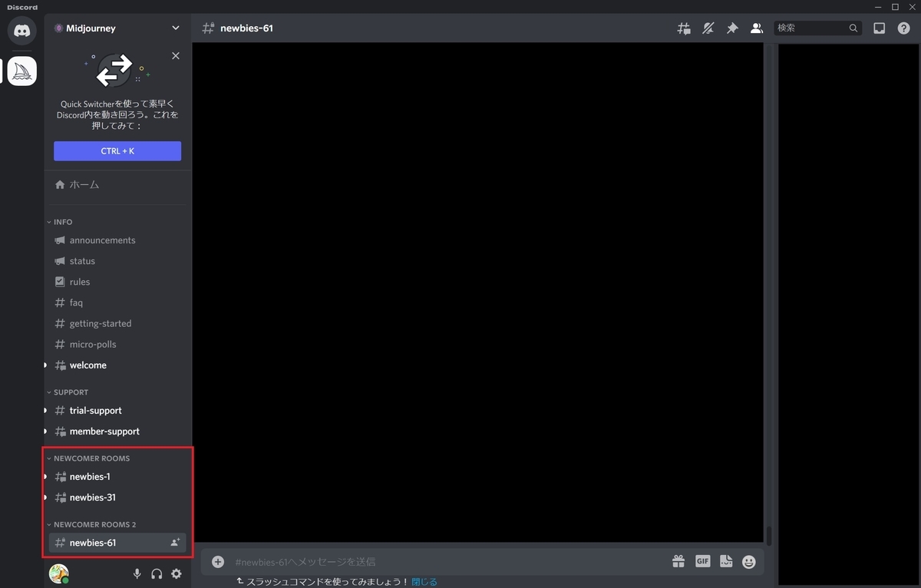The width and height of the screenshot is (921, 588).
Task: Collapse the NEWCOMER ROOMS 2 category
Action: (91, 525)
